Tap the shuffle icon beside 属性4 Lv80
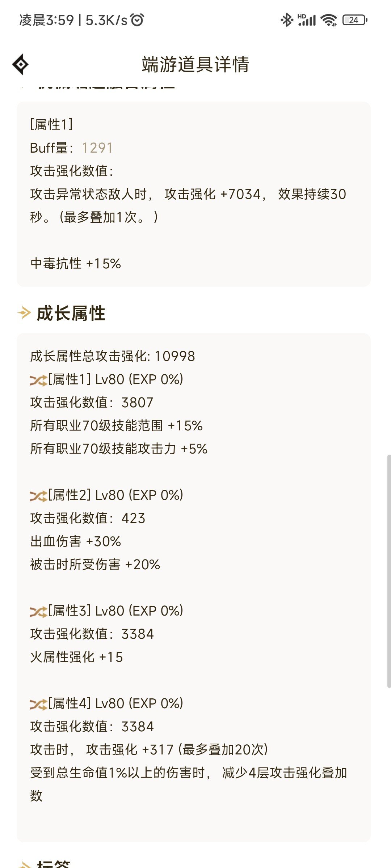This screenshot has width=391, height=868. point(38,704)
